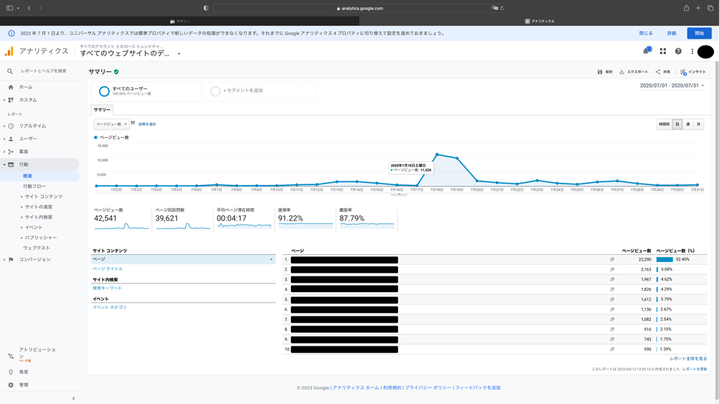
Task: Open the ページ タイトル link
Action: point(108,269)
